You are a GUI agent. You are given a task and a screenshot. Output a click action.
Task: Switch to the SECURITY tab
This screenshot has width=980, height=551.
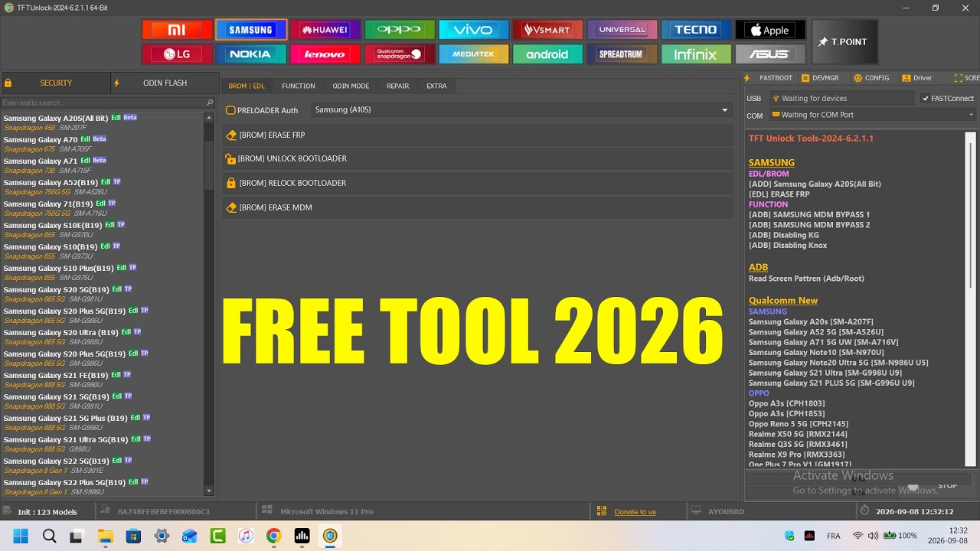[55, 83]
